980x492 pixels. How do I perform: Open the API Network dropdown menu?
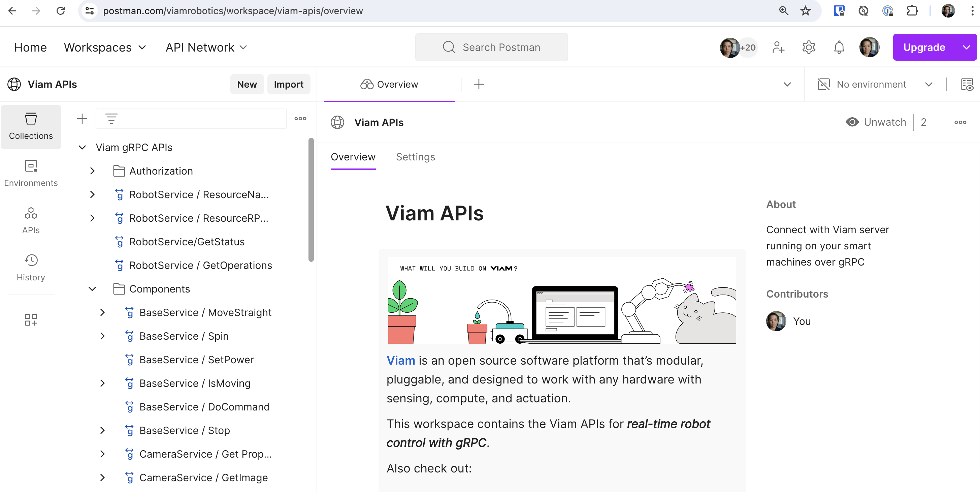coord(206,47)
